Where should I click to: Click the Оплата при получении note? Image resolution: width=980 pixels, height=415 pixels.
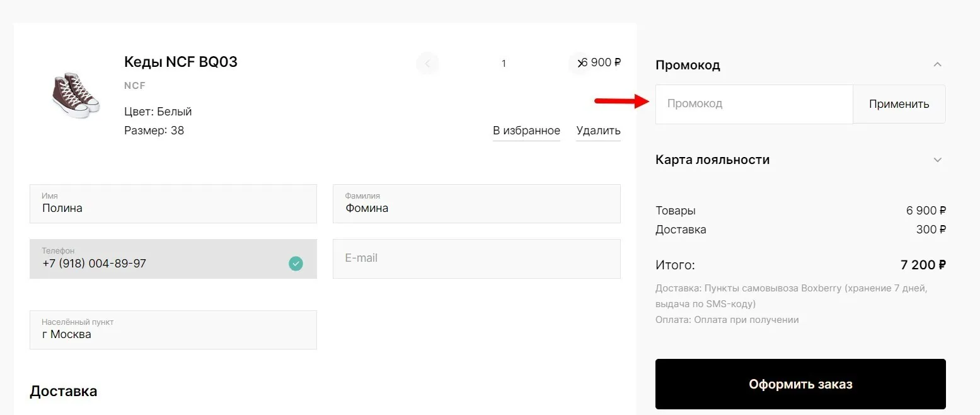coord(727,320)
